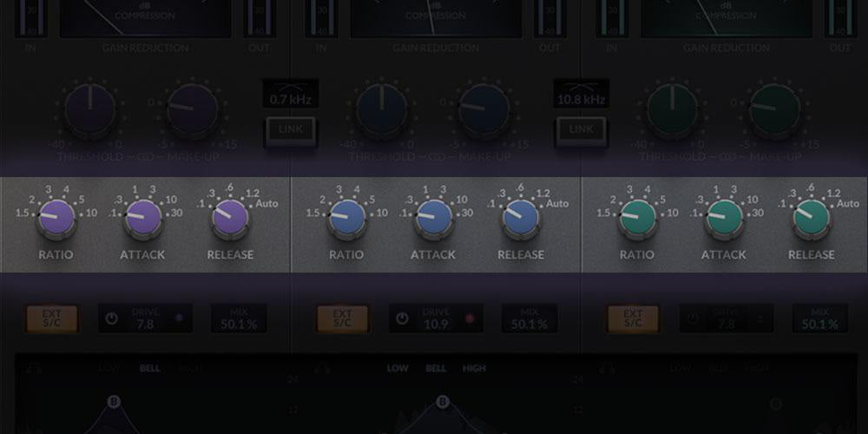Select LOW filter type in blue band EQ
Image resolution: width=868 pixels, height=434 pixels.
click(398, 368)
